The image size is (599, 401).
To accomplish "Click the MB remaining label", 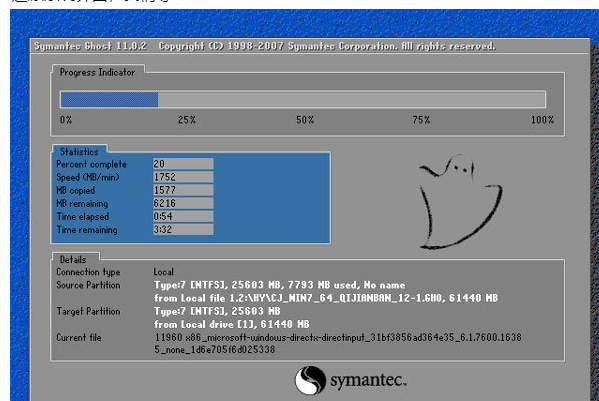I will point(82,204).
